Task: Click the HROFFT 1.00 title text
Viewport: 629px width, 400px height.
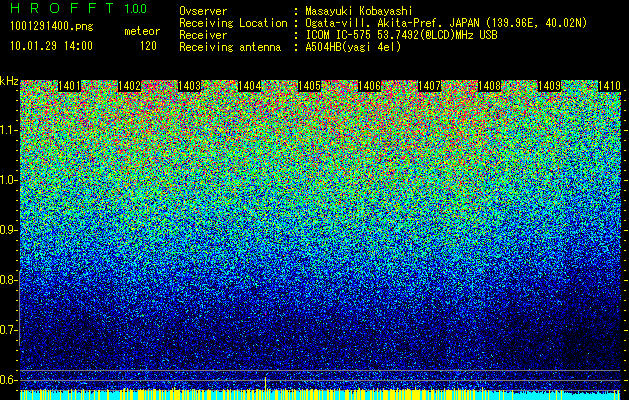Action: point(78,8)
